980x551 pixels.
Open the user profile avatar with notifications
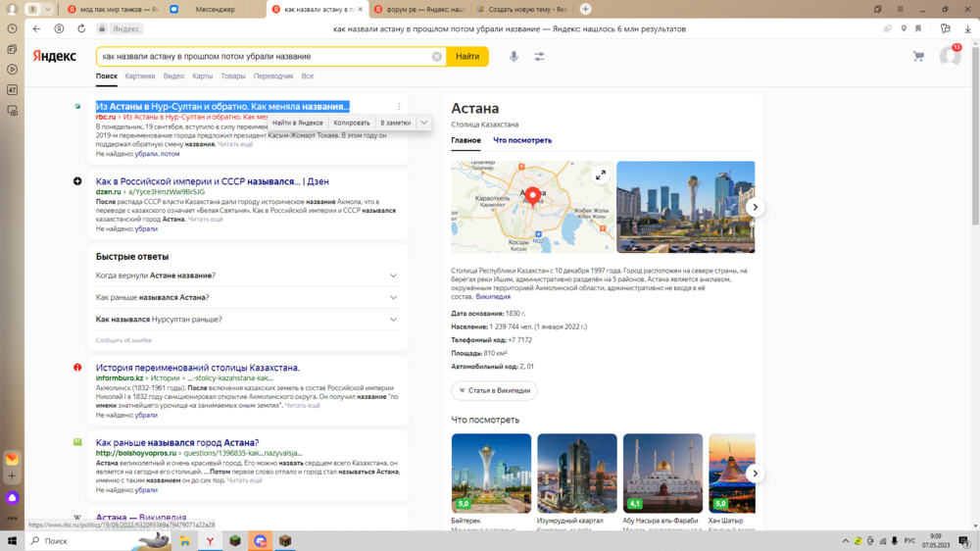(950, 56)
